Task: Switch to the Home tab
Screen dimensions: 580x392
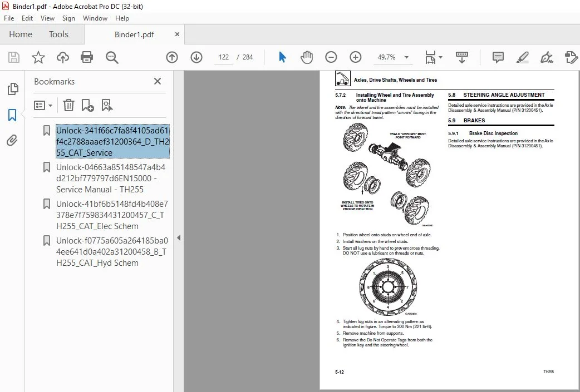Action: tap(21, 34)
